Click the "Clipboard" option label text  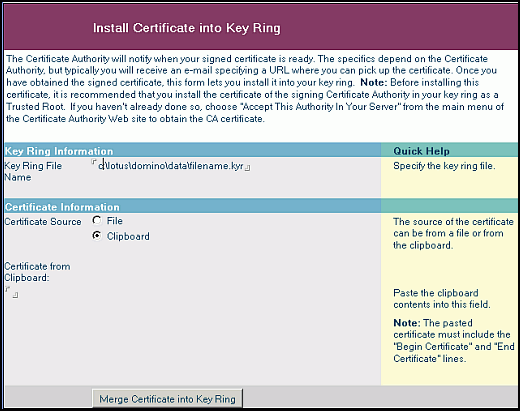(128, 236)
